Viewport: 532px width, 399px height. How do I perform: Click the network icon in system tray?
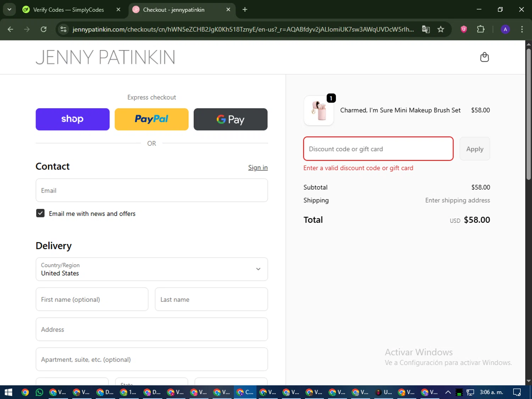click(470, 392)
